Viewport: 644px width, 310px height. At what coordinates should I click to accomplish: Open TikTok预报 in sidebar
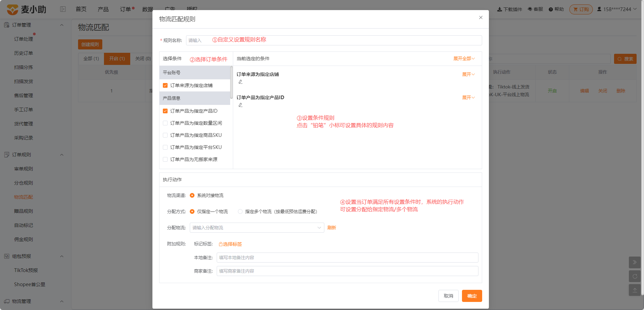click(26, 270)
